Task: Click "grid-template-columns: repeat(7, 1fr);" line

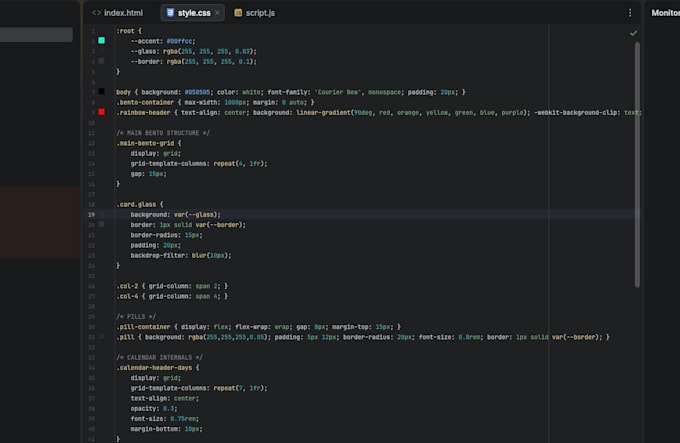Action: pos(199,388)
